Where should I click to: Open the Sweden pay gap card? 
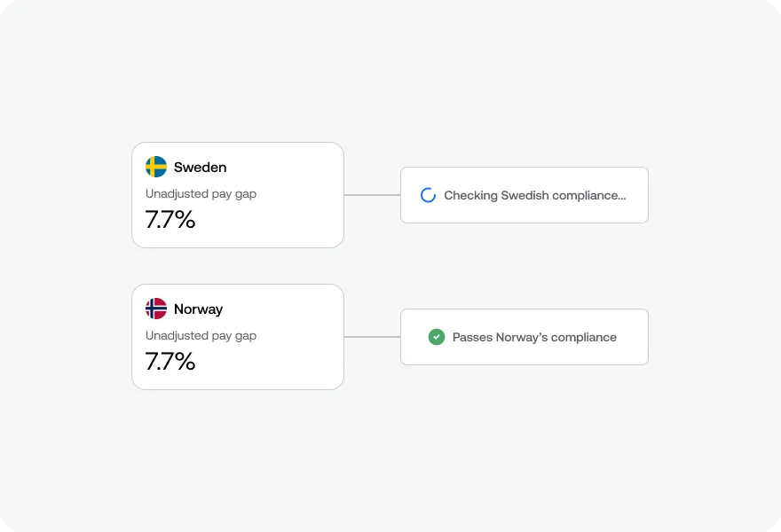pyautogui.click(x=238, y=195)
